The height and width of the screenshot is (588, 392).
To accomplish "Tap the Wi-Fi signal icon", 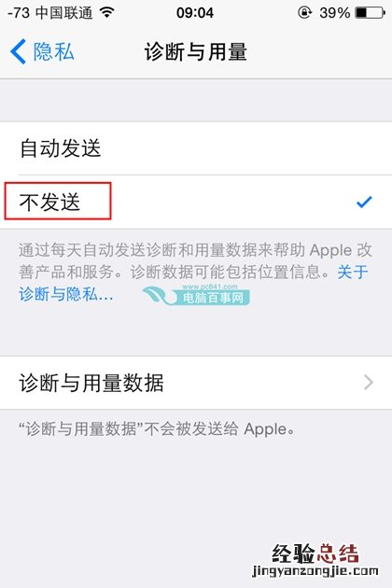I will tap(107, 13).
